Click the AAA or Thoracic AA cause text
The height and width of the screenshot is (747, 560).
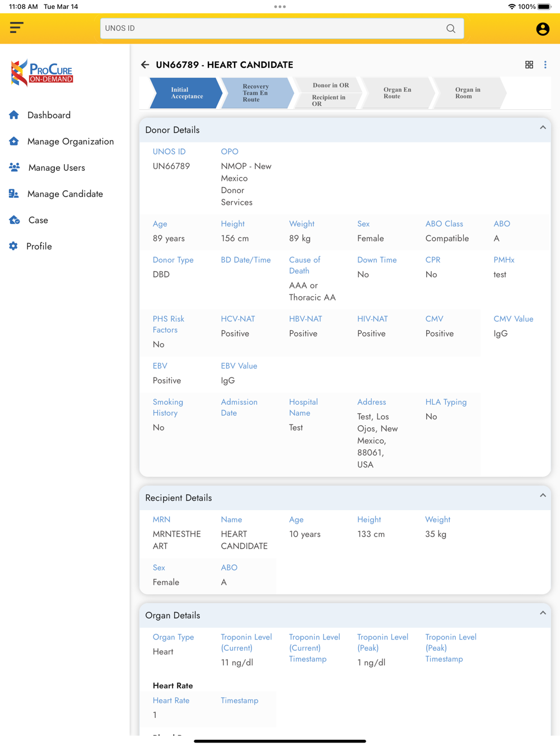point(312,291)
